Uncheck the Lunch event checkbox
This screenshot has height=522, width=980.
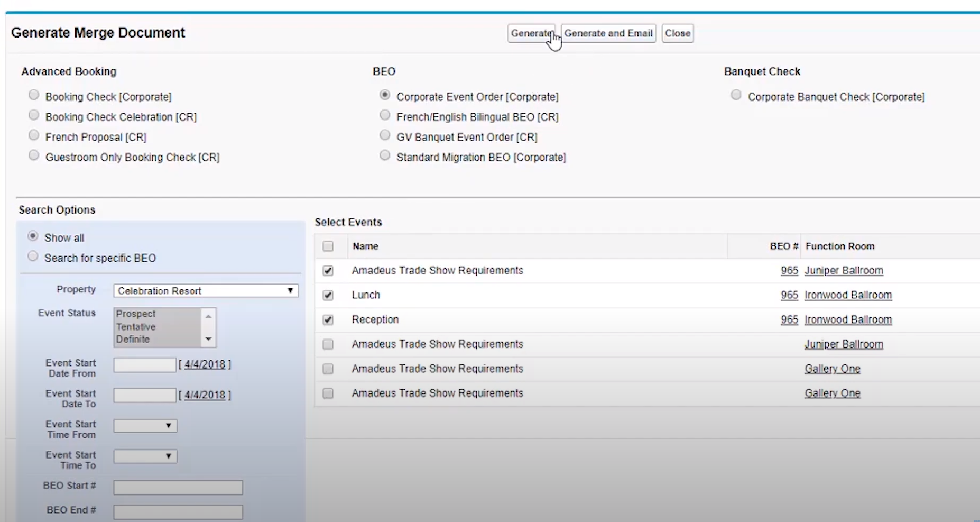pyautogui.click(x=328, y=295)
